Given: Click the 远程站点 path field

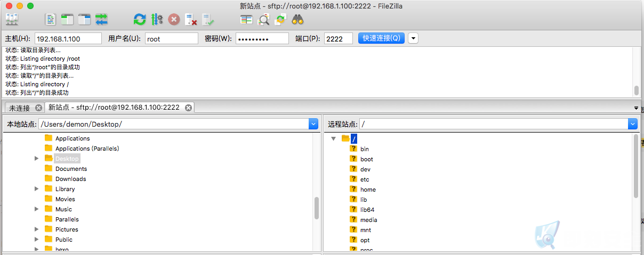Looking at the screenshot, I should [x=494, y=124].
